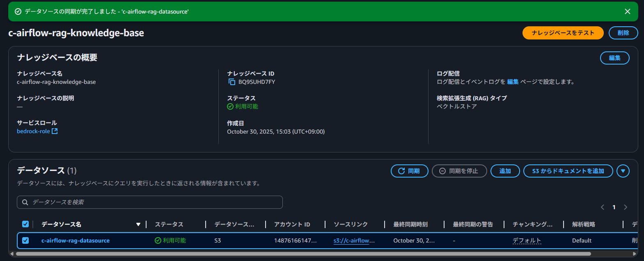Click the scrollbar right arrow
Screen dimensions: 644x261
click(635, 254)
